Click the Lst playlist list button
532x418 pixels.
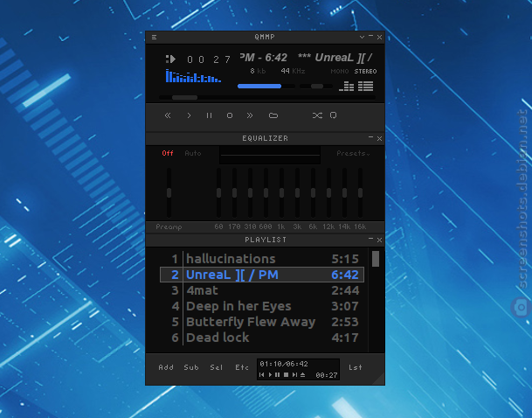click(356, 367)
